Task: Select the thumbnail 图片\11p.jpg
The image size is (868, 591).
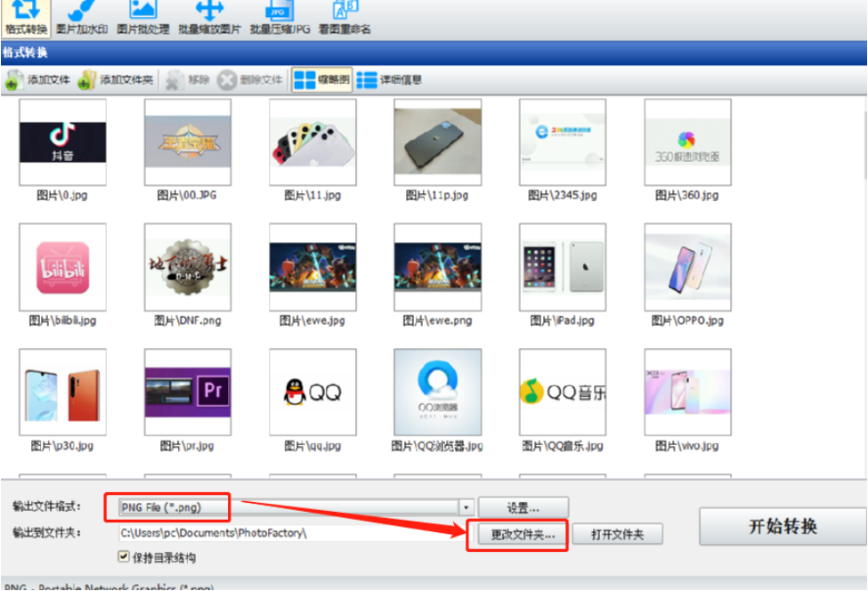Action: tap(438, 142)
